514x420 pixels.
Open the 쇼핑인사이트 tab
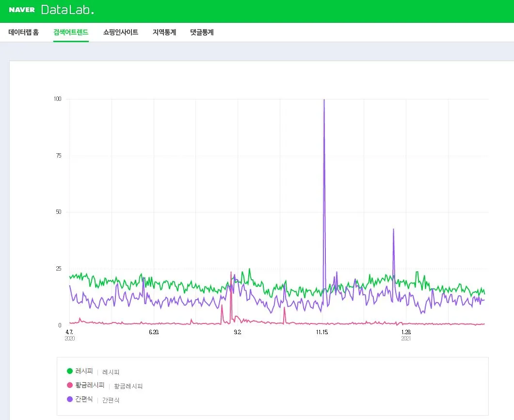coord(121,32)
